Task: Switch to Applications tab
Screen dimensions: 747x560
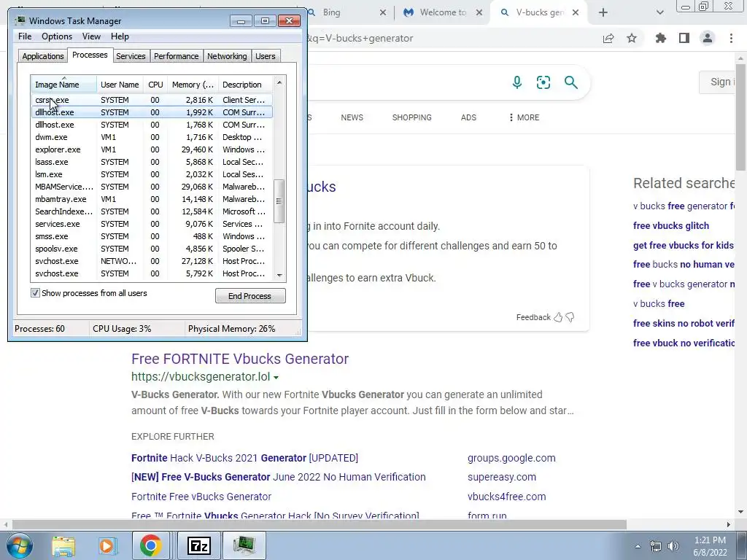Action: (x=43, y=56)
